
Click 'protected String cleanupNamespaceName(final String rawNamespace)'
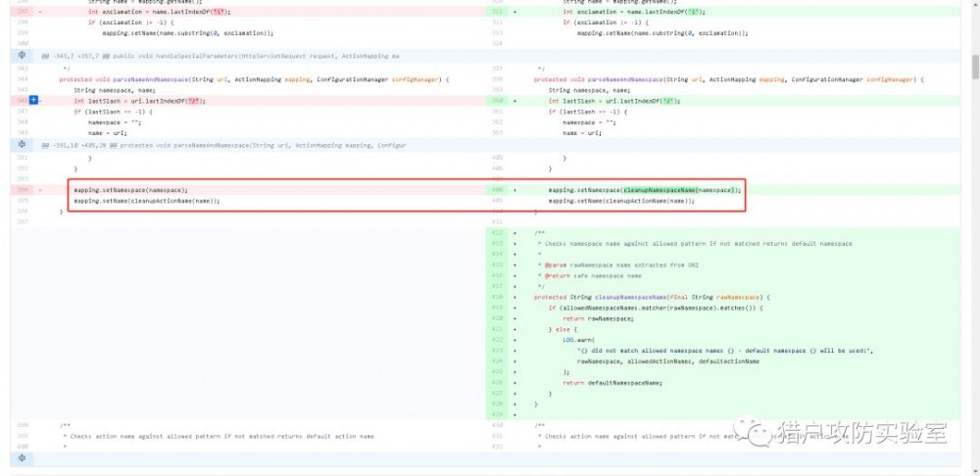point(652,298)
